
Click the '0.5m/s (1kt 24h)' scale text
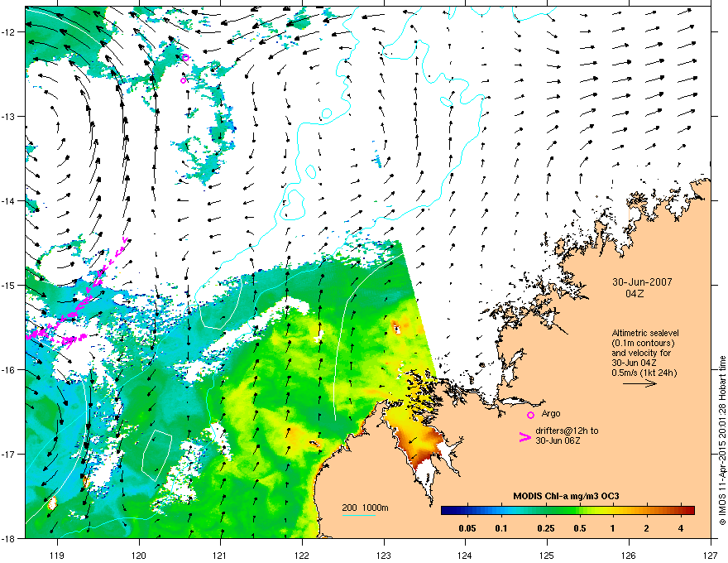pos(644,373)
